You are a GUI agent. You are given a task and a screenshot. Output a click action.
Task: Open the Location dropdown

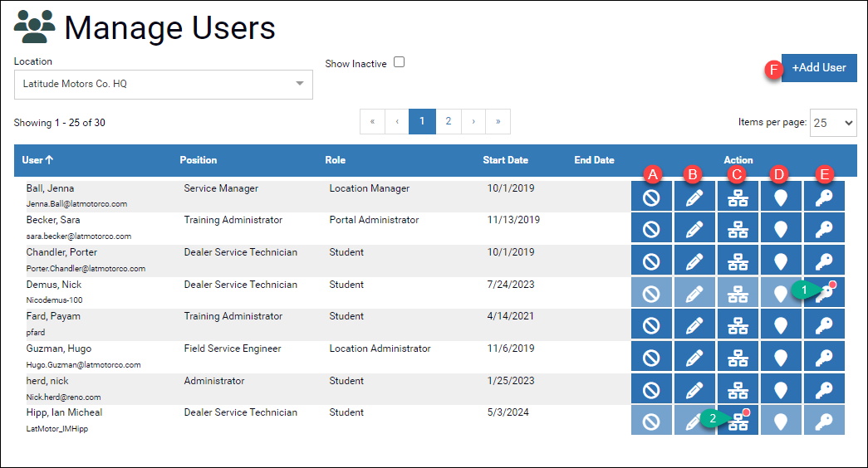pos(163,84)
